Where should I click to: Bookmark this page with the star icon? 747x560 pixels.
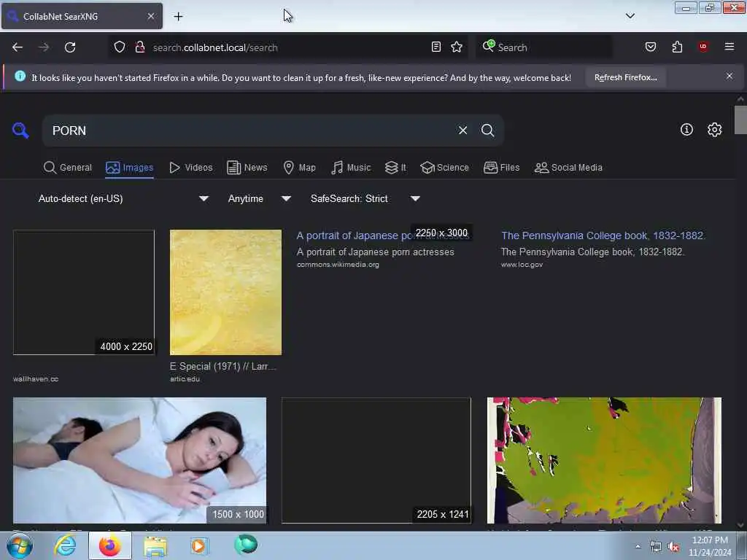tap(457, 47)
